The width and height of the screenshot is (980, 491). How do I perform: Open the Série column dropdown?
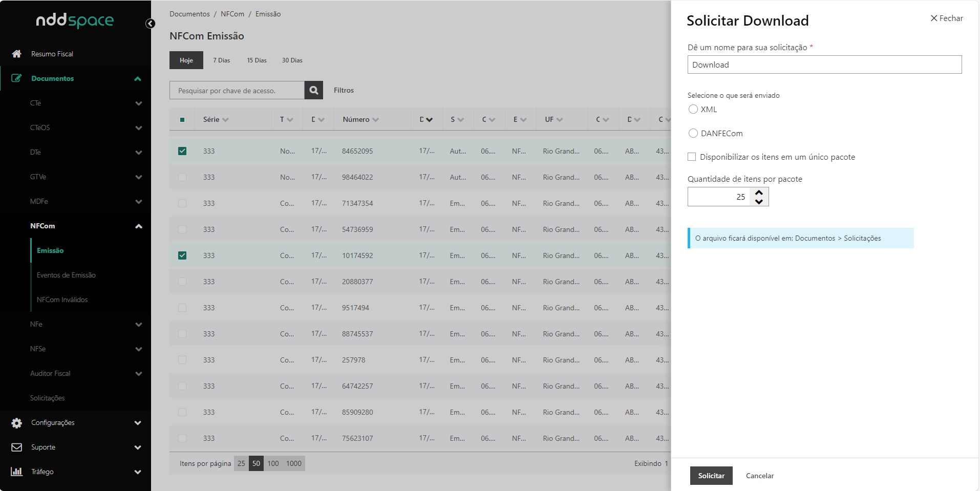click(226, 120)
